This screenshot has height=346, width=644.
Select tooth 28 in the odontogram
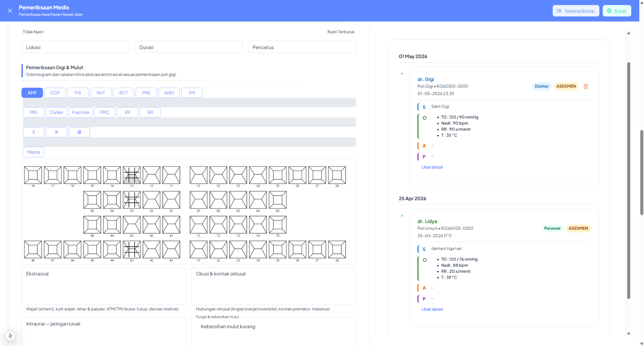337,175
